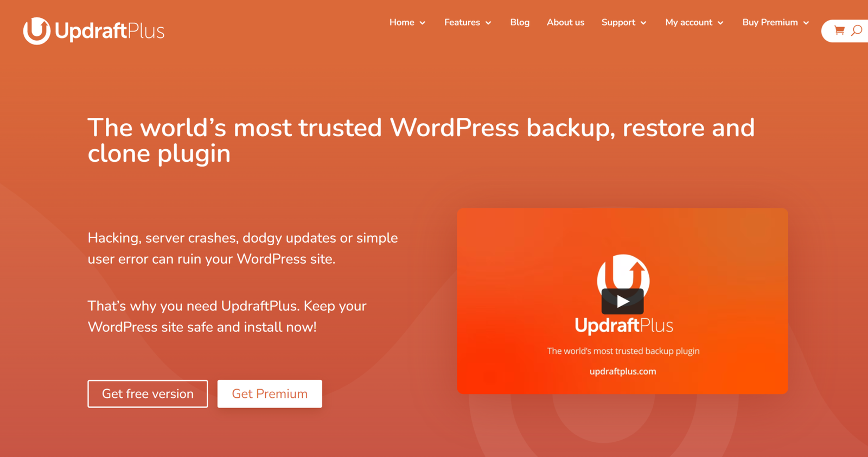Click the UpdraftPlus logo inside video
This screenshot has height=457, width=868.
(x=623, y=294)
